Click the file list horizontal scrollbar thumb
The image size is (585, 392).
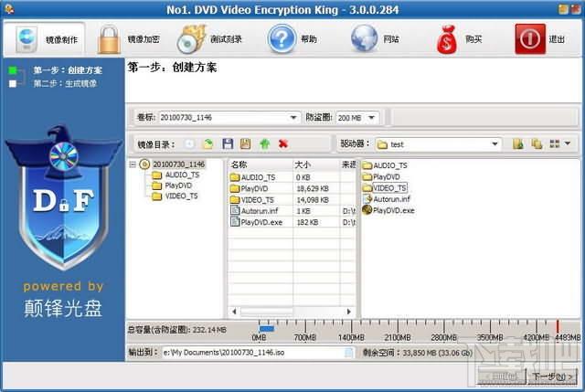point(266,312)
